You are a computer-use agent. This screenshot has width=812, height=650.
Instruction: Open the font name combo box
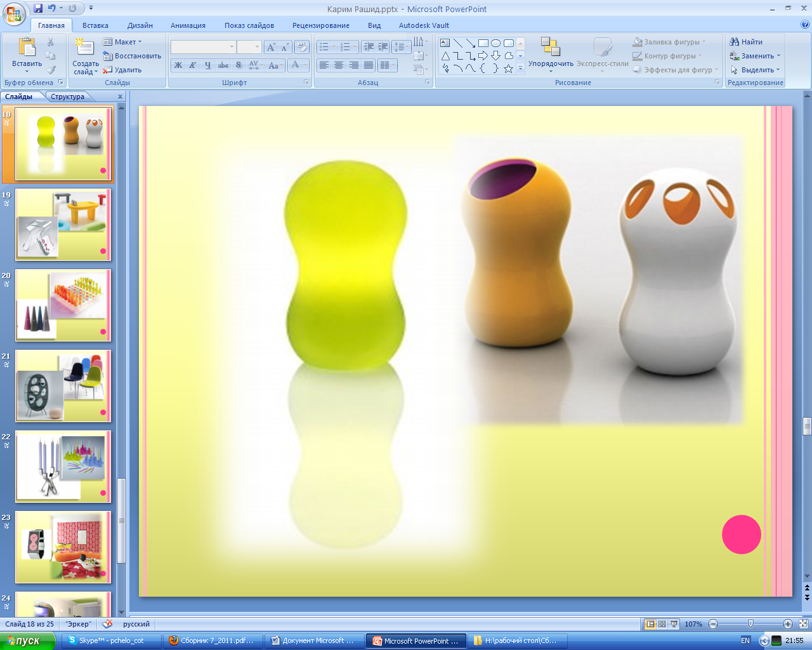point(203,47)
